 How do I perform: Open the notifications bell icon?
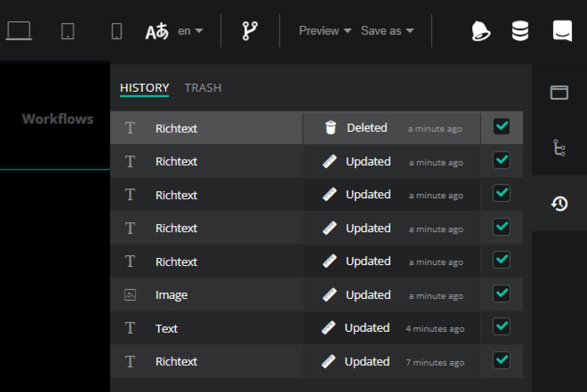tap(481, 31)
